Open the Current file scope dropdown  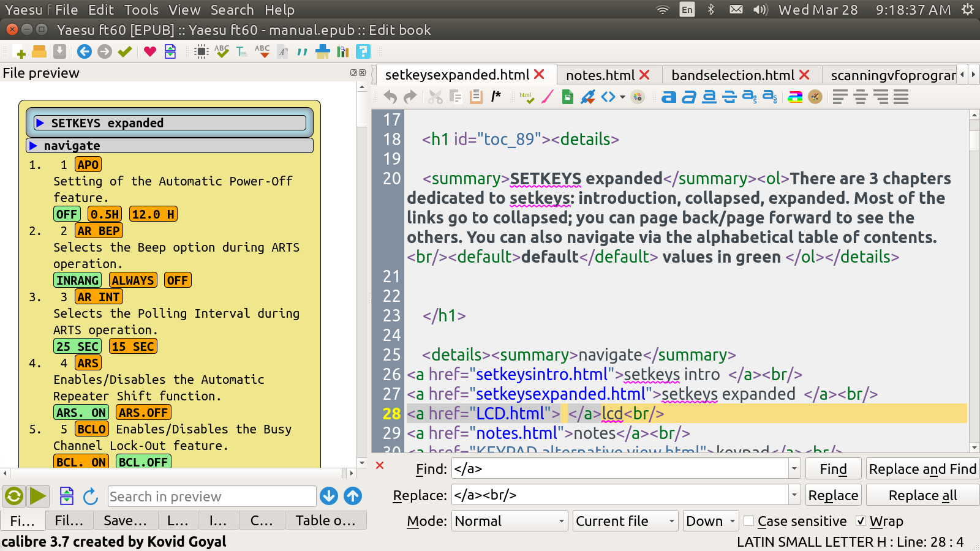626,521
